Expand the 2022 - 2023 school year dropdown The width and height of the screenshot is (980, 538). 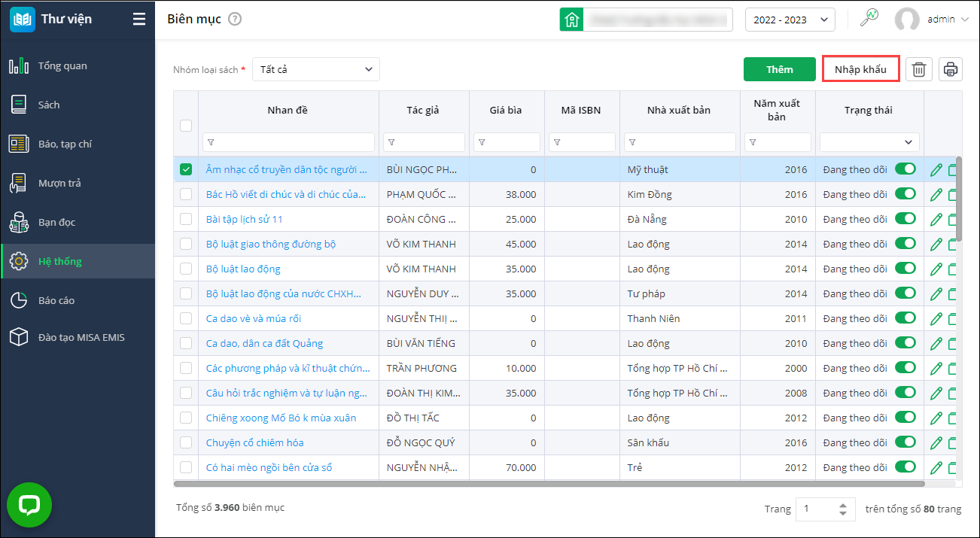(x=790, y=20)
